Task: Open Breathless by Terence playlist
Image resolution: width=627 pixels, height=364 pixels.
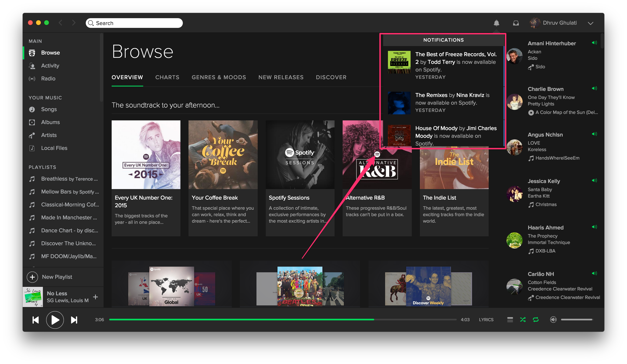Action: point(69,179)
